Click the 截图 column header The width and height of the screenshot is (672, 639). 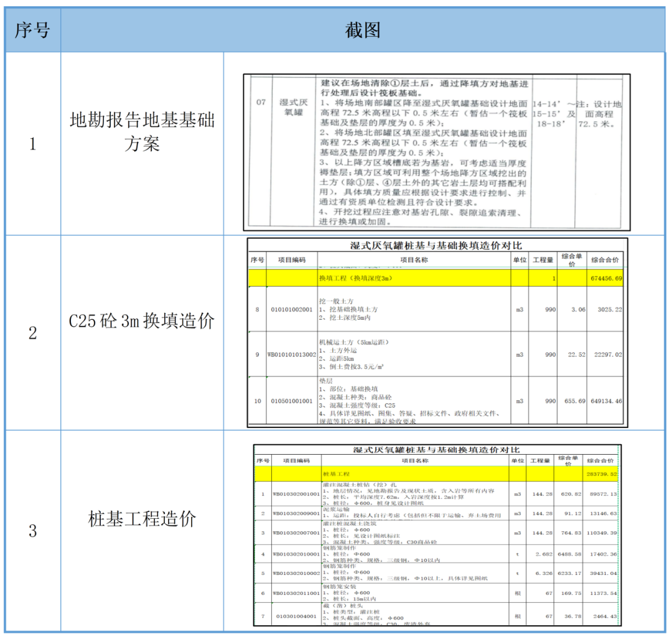363,30
